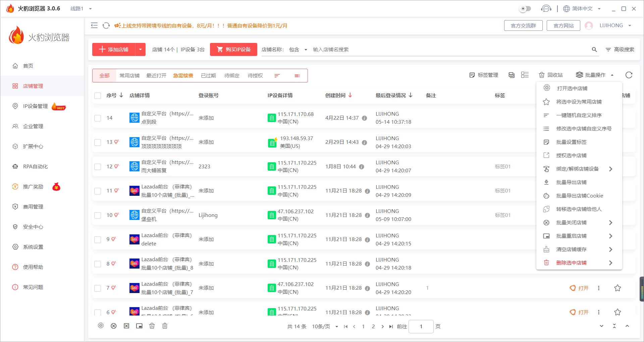Switch to 急需续费 tab
644x342 pixels.
click(183, 76)
